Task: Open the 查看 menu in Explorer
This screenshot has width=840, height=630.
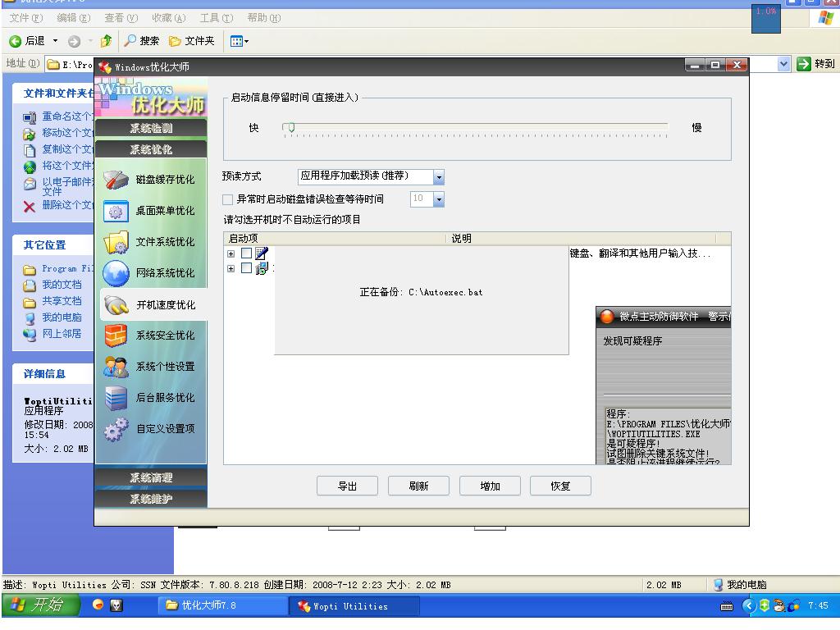Action: click(x=121, y=18)
